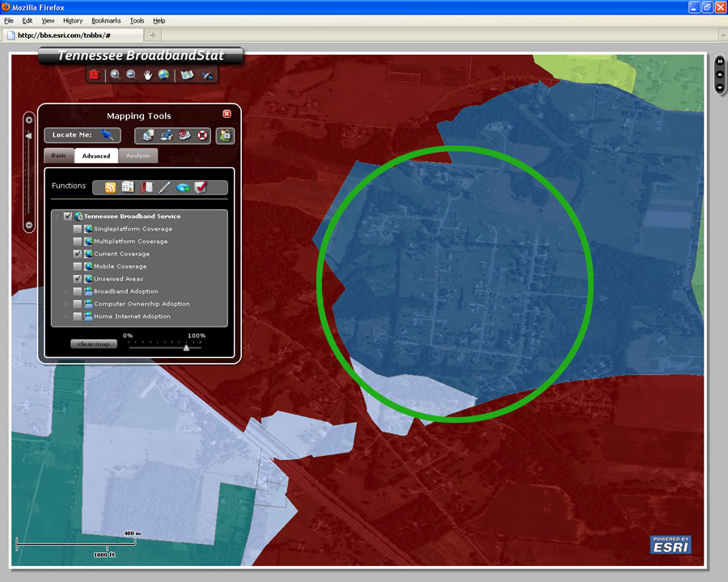Image resolution: width=728 pixels, height=582 pixels.
Task: Open the Edit menu
Action: [x=28, y=21]
